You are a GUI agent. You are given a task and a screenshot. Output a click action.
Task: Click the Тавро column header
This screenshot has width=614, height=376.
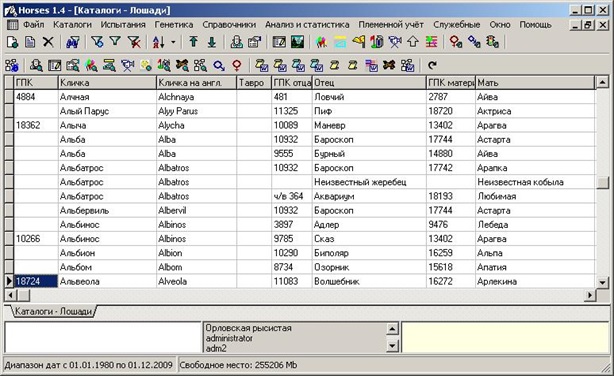point(254,83)
